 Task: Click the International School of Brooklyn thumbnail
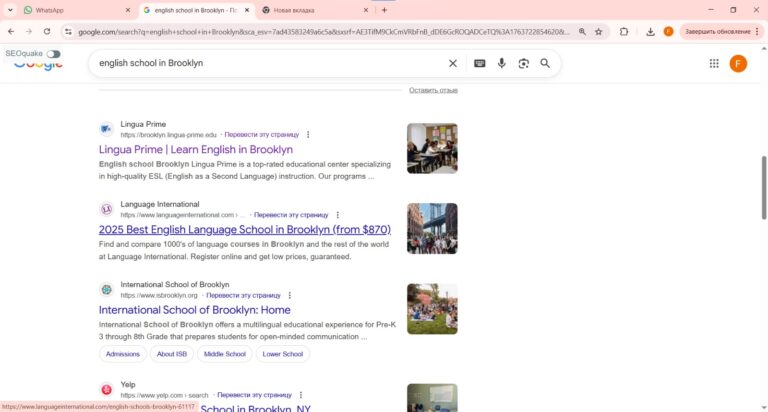coord(432,308)
